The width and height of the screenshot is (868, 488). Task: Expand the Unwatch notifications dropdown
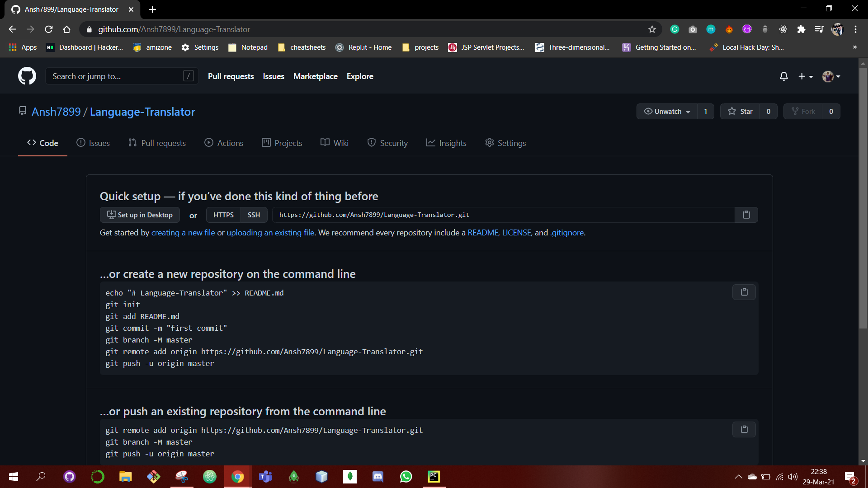coord(667,112)
